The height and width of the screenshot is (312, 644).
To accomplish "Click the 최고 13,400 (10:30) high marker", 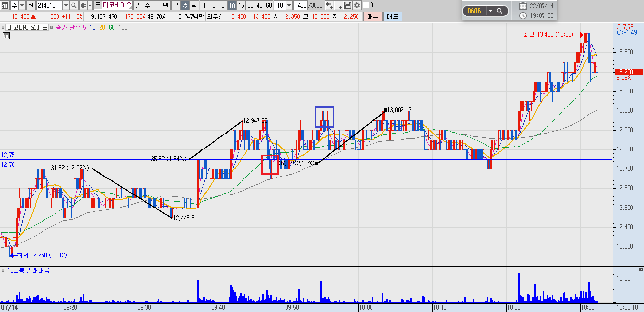I will [548, 35].
